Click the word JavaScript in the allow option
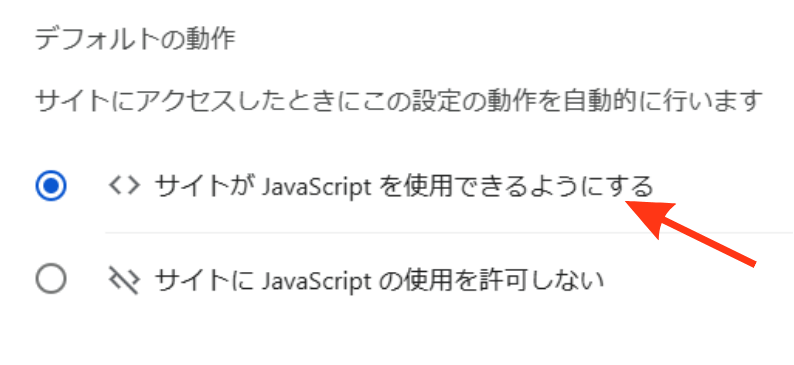Image resolution: width=794 pixels, height=365 pixels. click(317, 187)
